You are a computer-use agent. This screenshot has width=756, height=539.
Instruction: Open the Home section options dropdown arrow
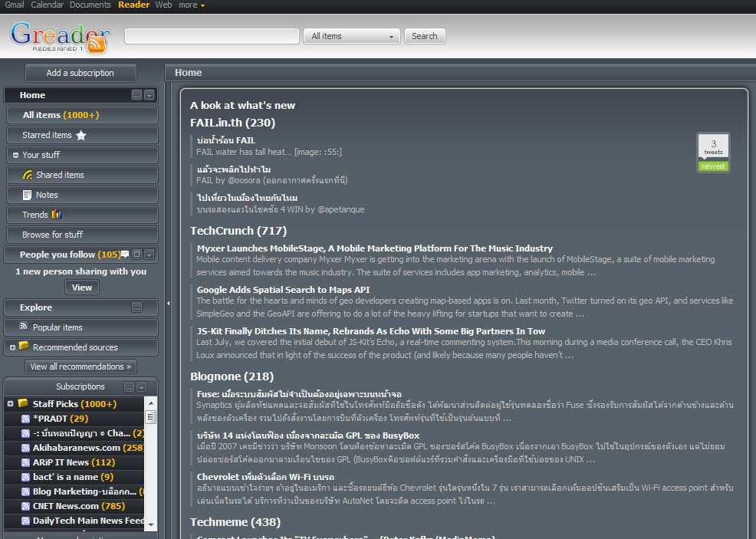(x=150, y=95)
